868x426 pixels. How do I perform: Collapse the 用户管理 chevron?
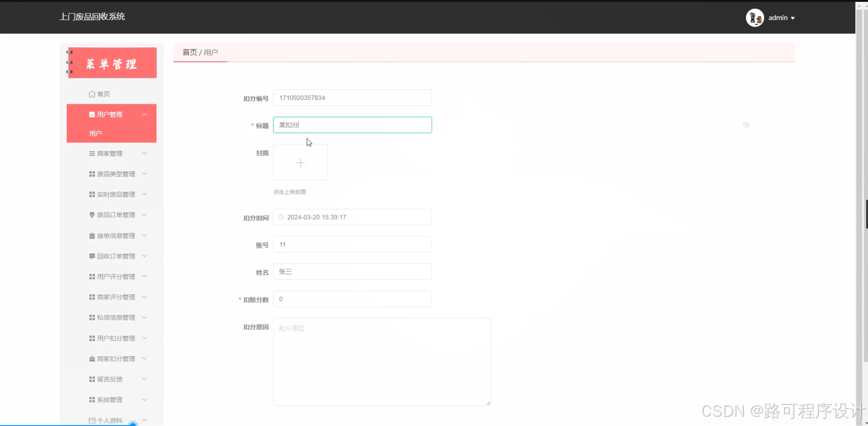click(x=144, y=114)
